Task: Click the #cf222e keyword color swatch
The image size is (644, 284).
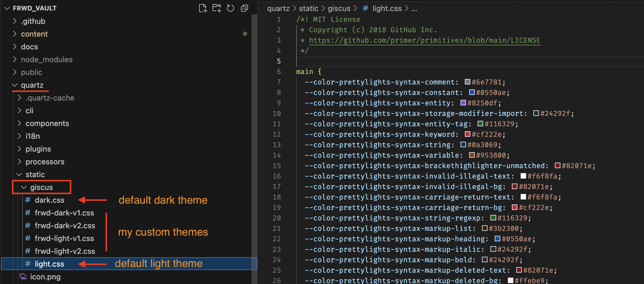Action: [x=467, y=134]
